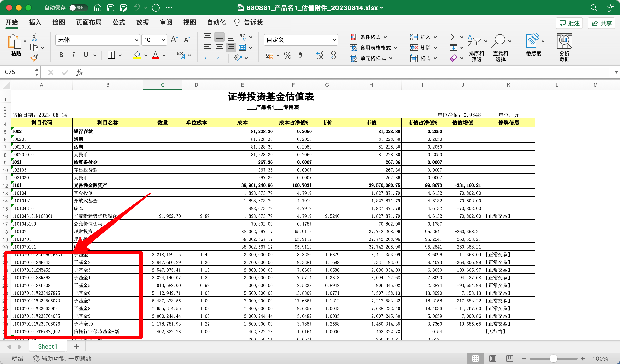Screen dimensions: 620x364
Task: Click the zoom out minus button
Action: (x=524, y=358)
